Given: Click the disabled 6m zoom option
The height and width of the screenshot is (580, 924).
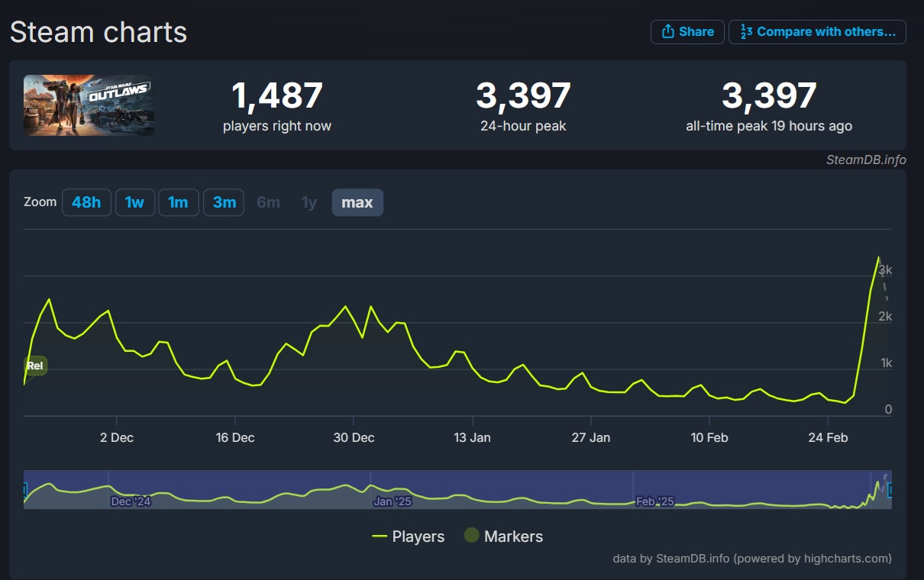Looking at the screenshot, I should pos(268,202).
